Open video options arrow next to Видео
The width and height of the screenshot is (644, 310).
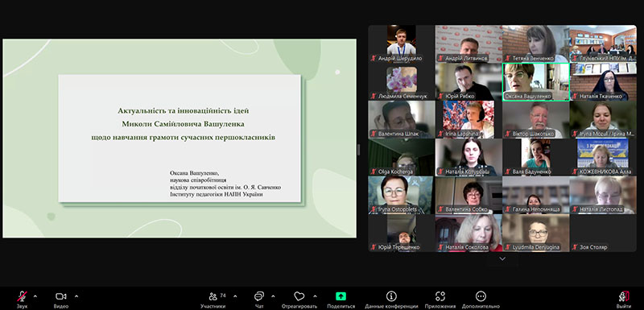(x=76, y=296)
